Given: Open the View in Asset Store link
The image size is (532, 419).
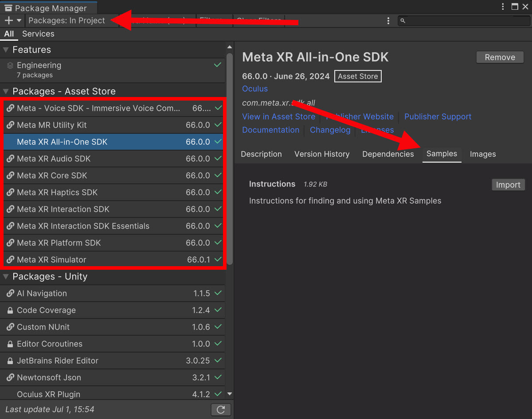Looking at the screenshot, I should pos(278,116).
